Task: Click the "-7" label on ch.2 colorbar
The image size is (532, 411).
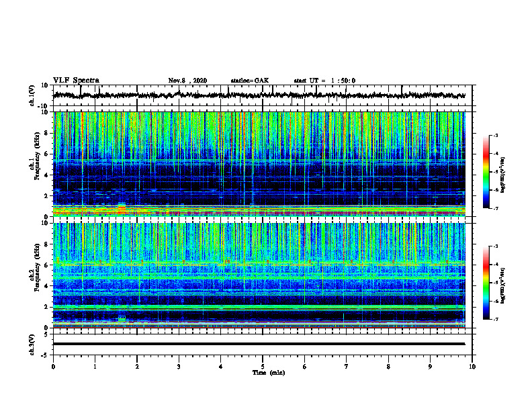Action: (495, 320)
